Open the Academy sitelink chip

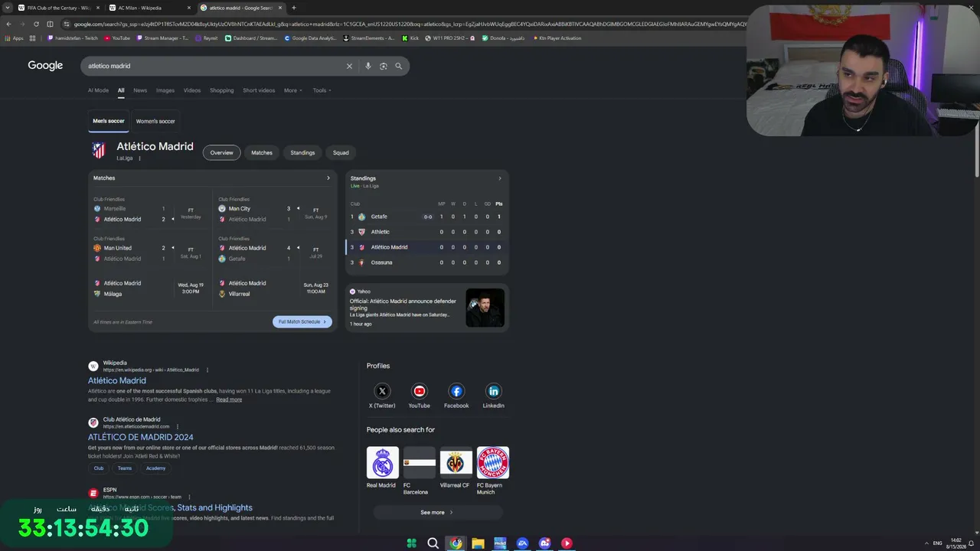(155, 468)
